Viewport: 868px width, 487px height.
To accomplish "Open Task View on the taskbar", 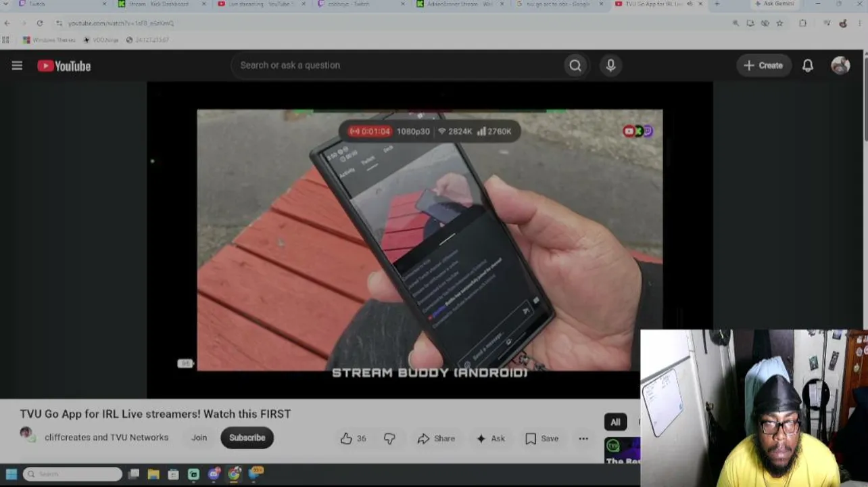I will pyautogui.click(x=134, y=474).
